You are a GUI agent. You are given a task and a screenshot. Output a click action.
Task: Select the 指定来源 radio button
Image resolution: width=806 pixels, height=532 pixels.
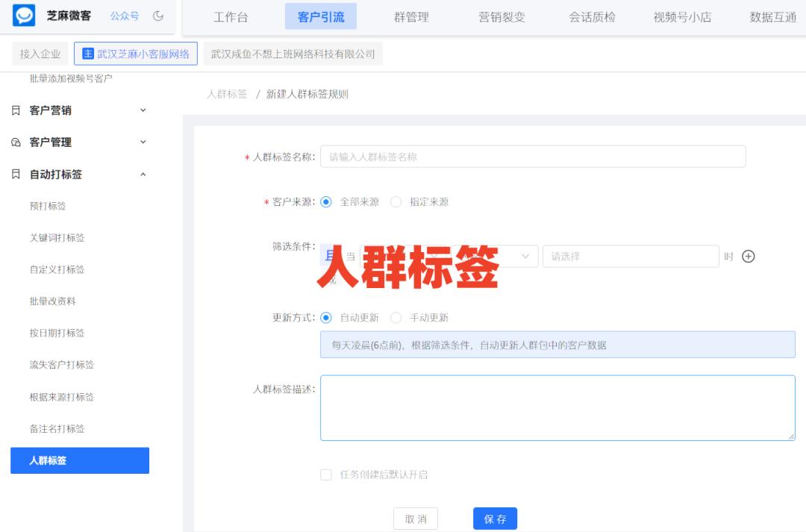coord(396,201)
